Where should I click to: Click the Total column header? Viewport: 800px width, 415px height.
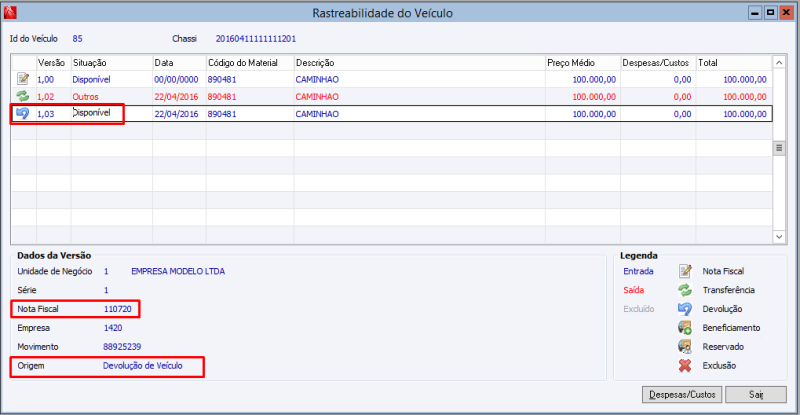[x=734, y=63]
